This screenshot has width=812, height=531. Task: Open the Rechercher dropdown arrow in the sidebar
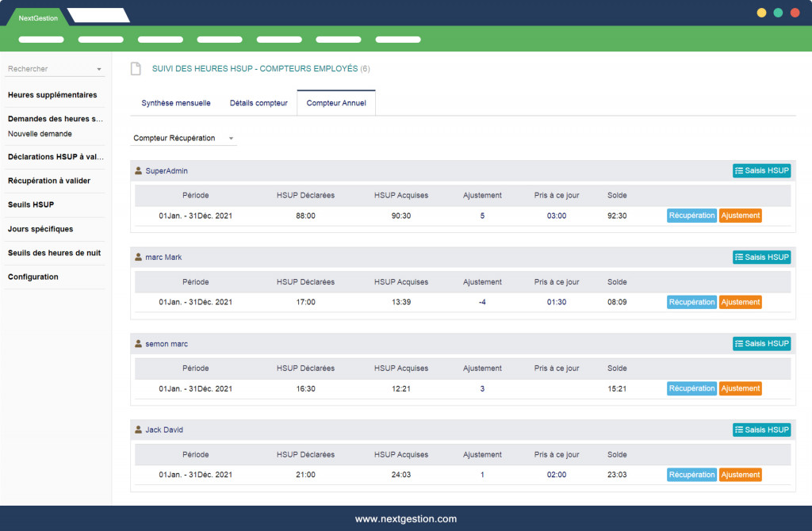99,70
